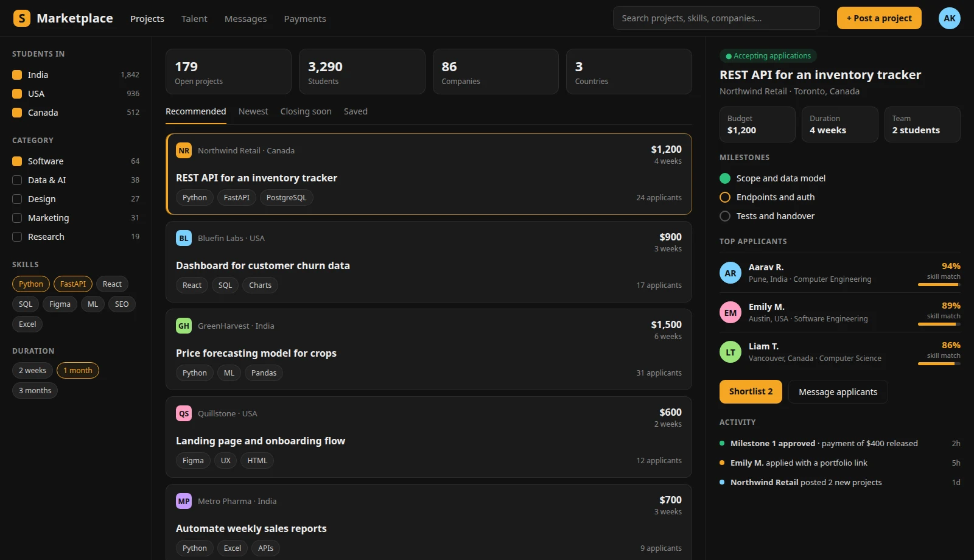
Task: Click the Scope and data model milestone marker
Action: [725, 178]
